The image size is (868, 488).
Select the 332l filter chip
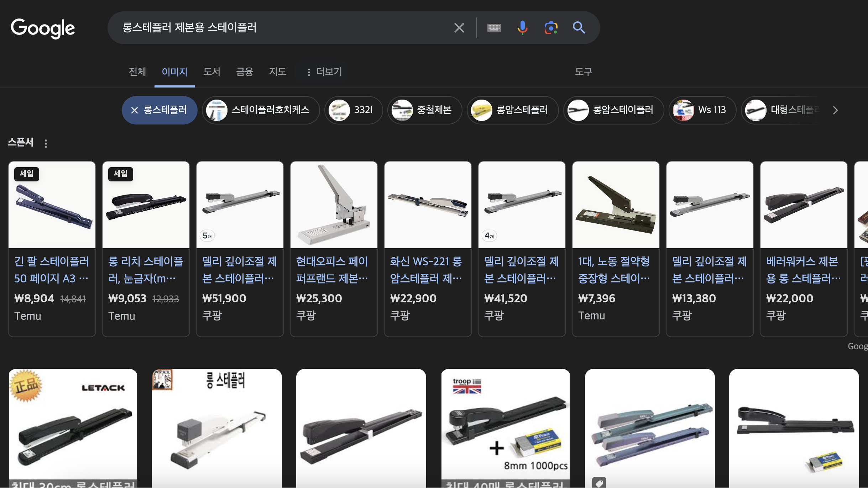(x=353, y=110)
